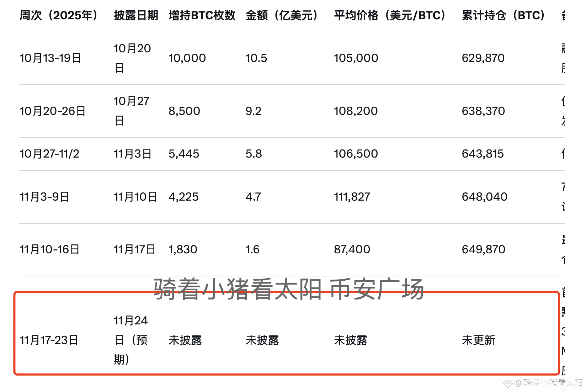
Task: Click the "未更新" cumulative holdings cell
Action: (x=478, y=340)
